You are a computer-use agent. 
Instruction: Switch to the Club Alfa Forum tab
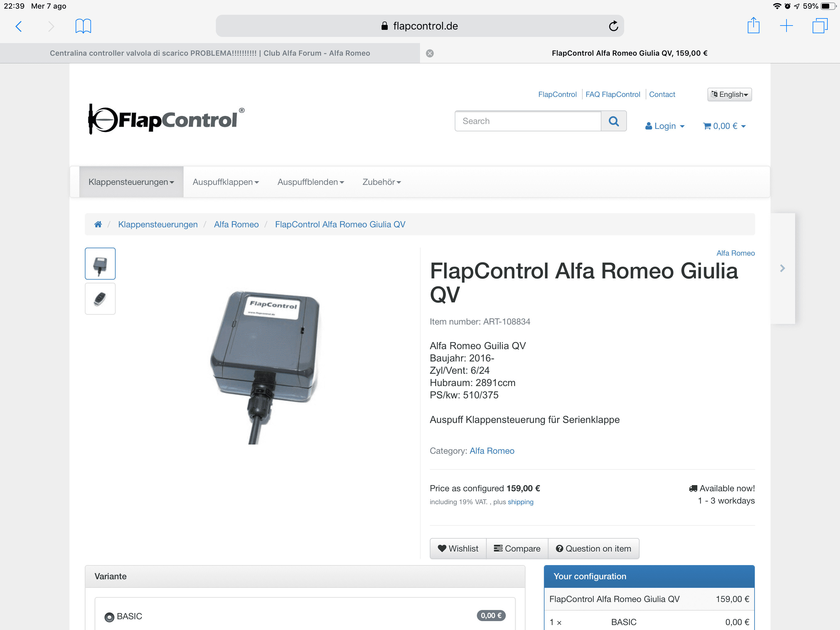click(210, 53)
